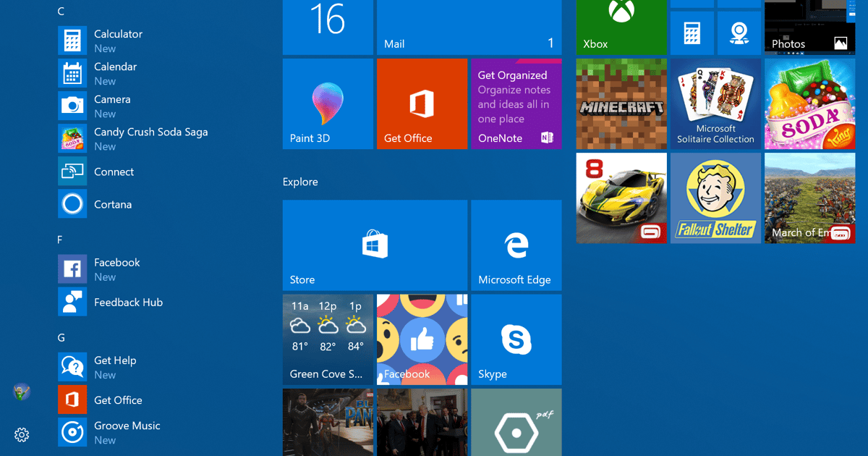
Task: Launch Feedback Hub
Action: (127, 302)
